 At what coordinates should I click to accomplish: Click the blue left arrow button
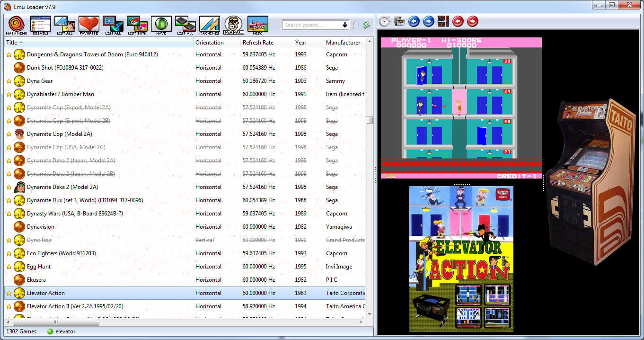414,21
